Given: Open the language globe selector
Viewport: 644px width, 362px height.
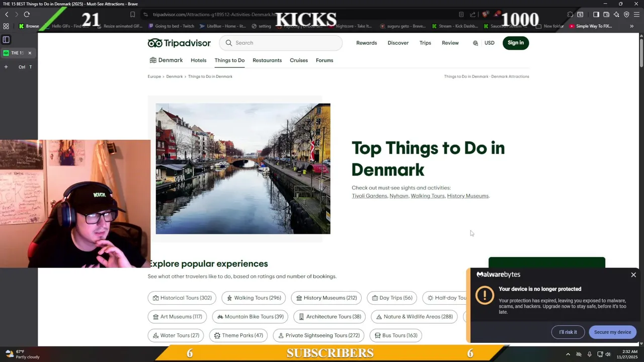Looking at the screenshot, I should pos(475,43).
